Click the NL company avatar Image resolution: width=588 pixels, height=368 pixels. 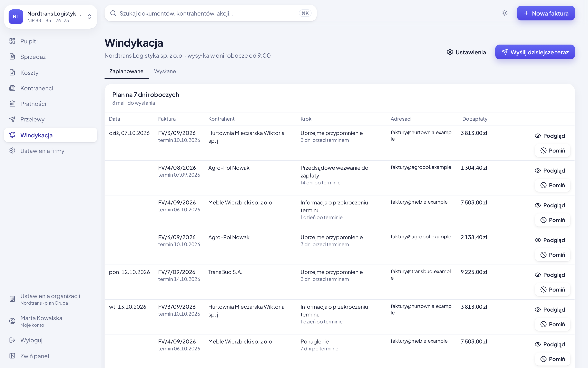tap(16, 17)
